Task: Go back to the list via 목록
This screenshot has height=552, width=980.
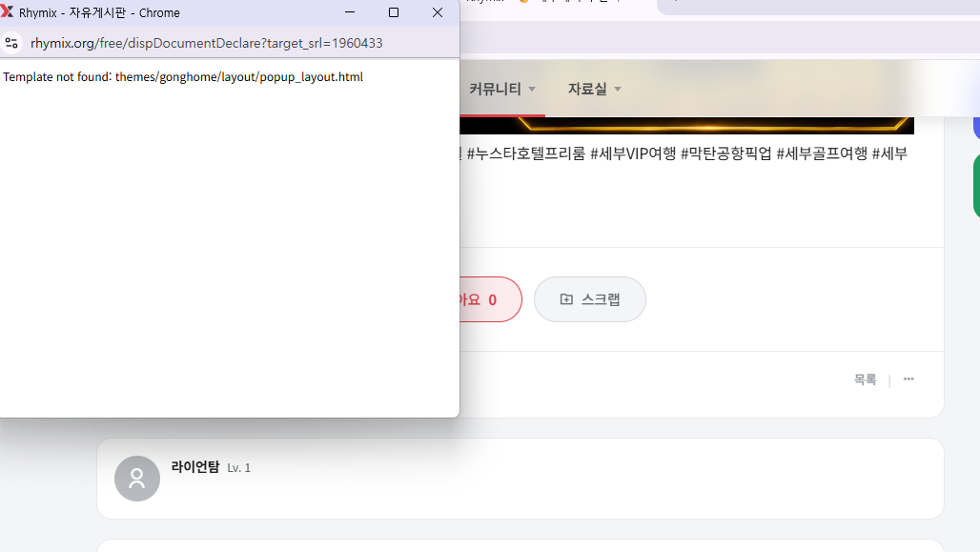Action: coord(865,379)
